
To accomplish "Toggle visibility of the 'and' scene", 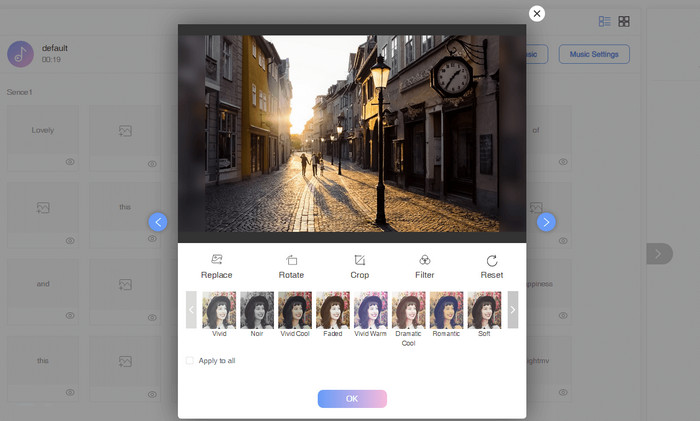I will [70, 315].
